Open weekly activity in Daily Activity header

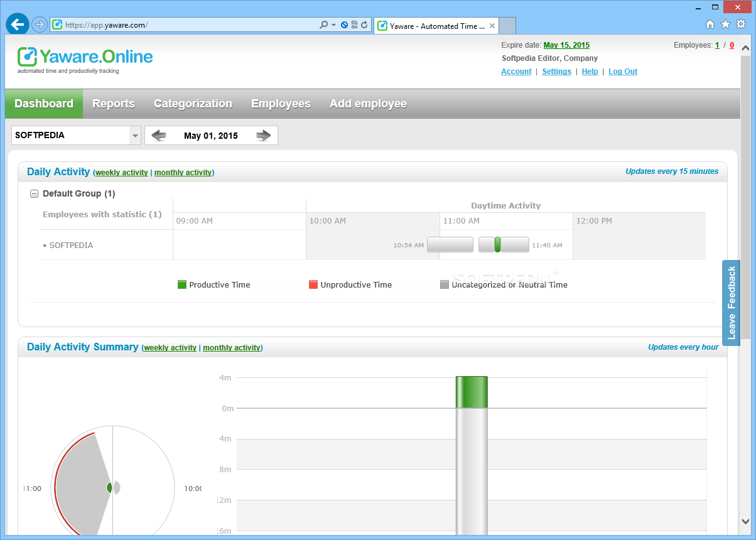tap(122, 173)
